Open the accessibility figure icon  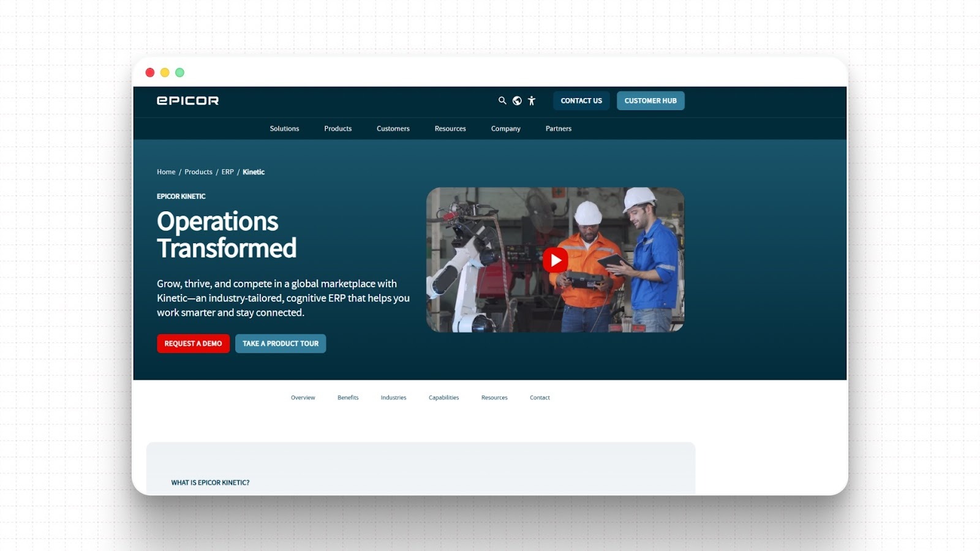point(532,100)
